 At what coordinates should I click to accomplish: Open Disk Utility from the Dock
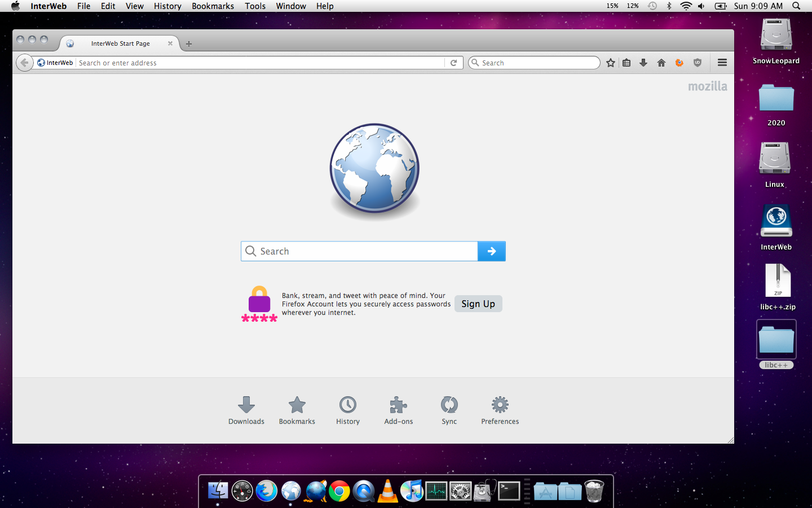[485, 491]
